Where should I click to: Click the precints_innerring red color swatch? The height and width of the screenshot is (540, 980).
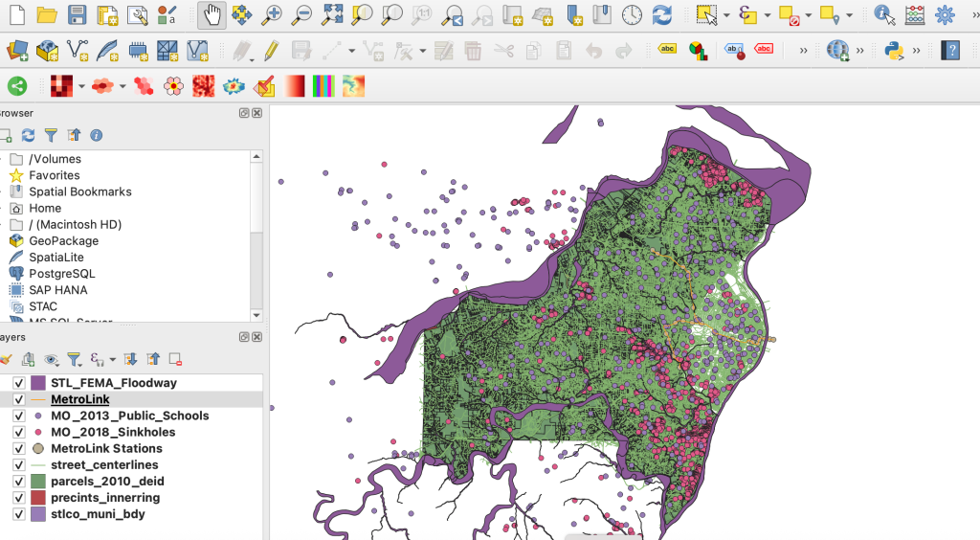pos(38,498)
